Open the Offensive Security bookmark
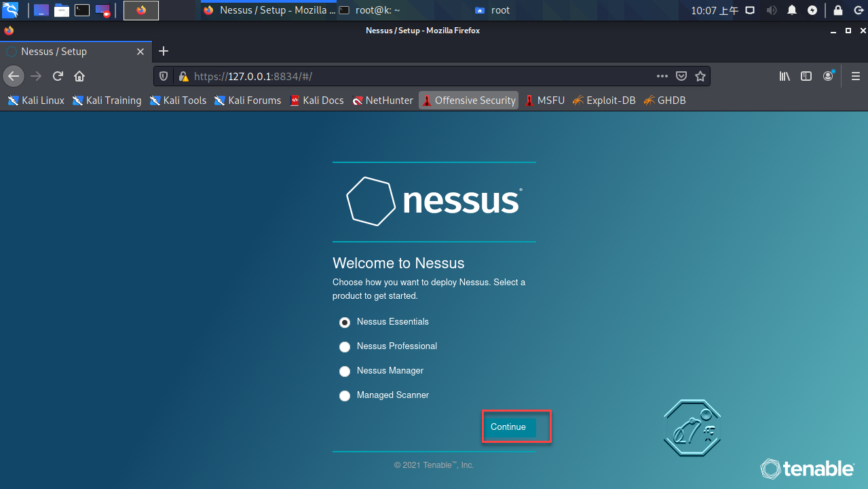This screenshot has height=489, width=868. click(468, 101)
